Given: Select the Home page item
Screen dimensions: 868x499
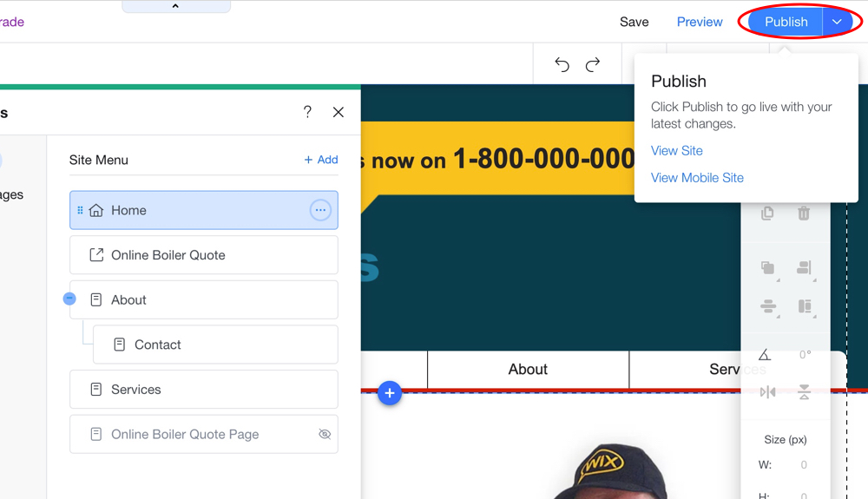Looking at the screenshot, I should click(204, 210).
